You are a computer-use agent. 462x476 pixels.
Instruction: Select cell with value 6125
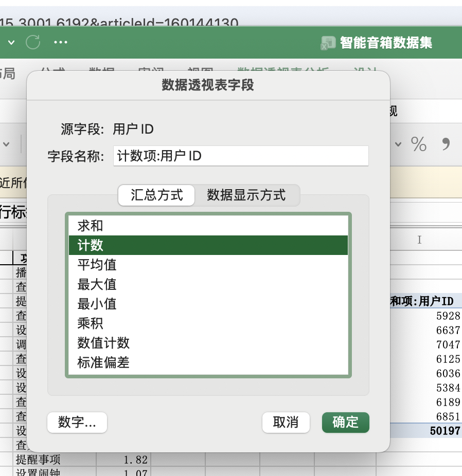[x=426, y=359]
